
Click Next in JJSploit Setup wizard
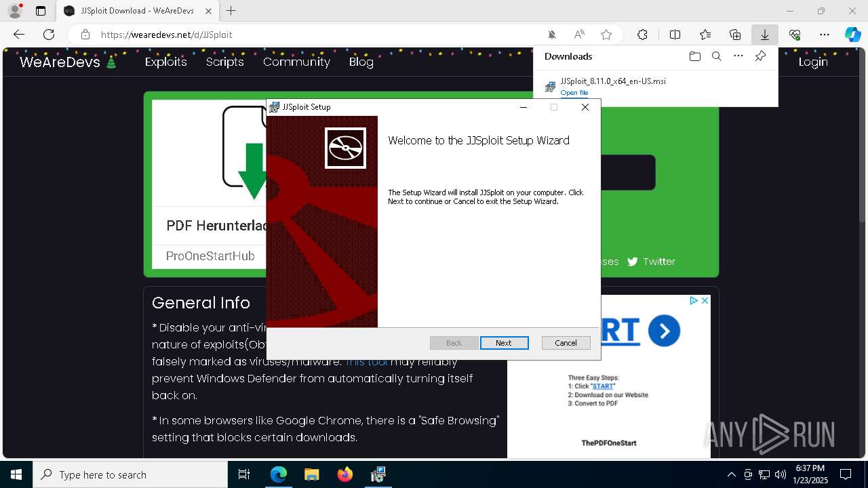click(x=504, y=343)
